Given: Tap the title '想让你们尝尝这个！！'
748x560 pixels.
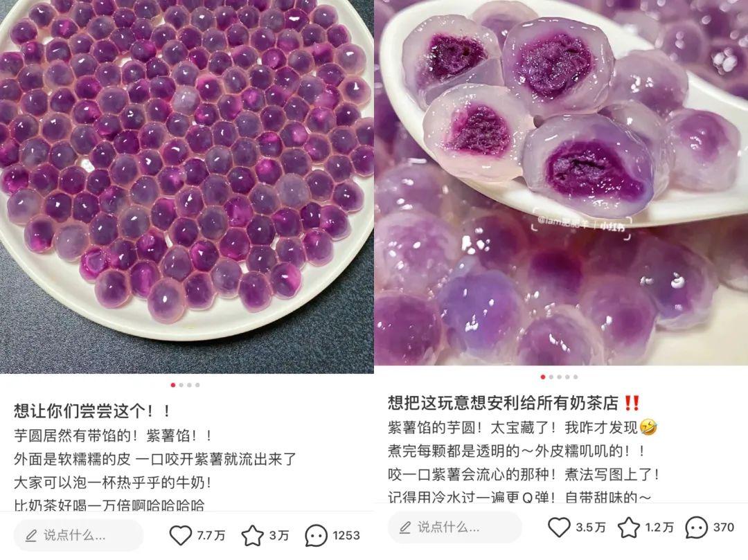Looking at the screenshot, I should (92, 410).
